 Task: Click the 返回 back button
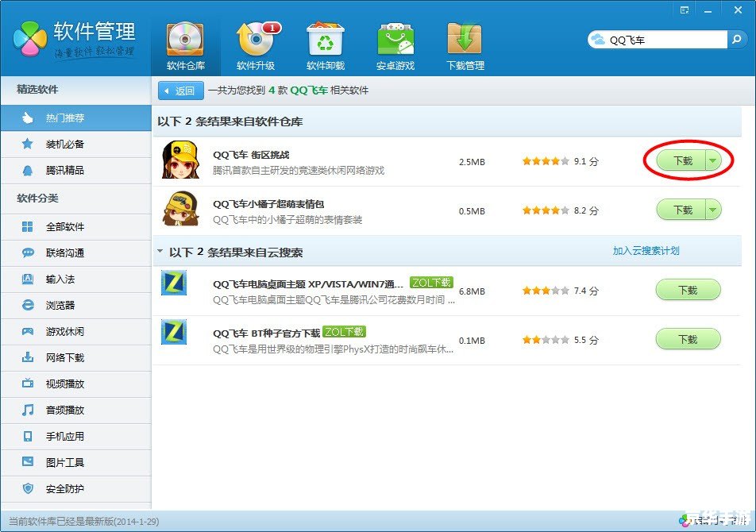pyautogui.click(x=180, y=91)
